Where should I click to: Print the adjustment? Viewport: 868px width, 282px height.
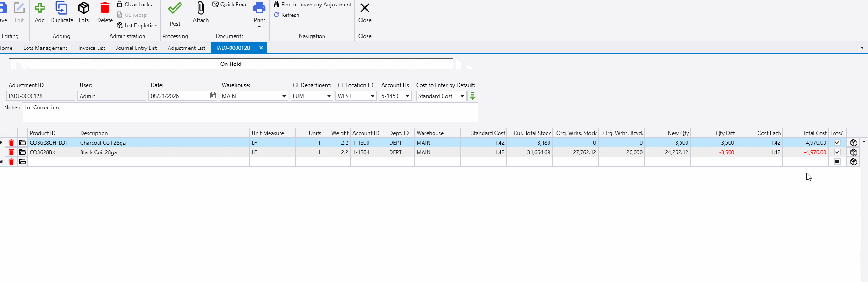259,11
